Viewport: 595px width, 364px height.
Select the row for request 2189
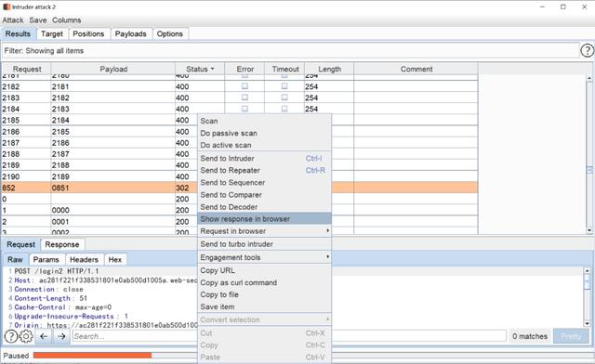tap(240, 165)
